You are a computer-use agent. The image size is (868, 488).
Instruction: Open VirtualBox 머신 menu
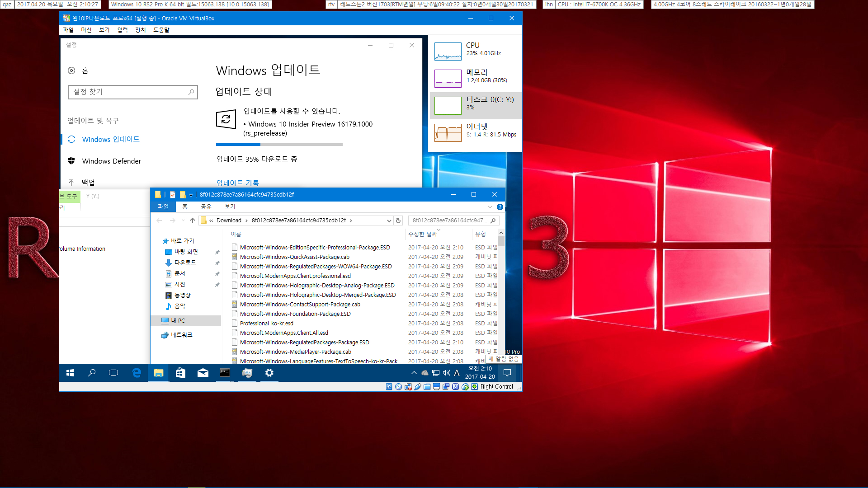(x=86, y=30)
